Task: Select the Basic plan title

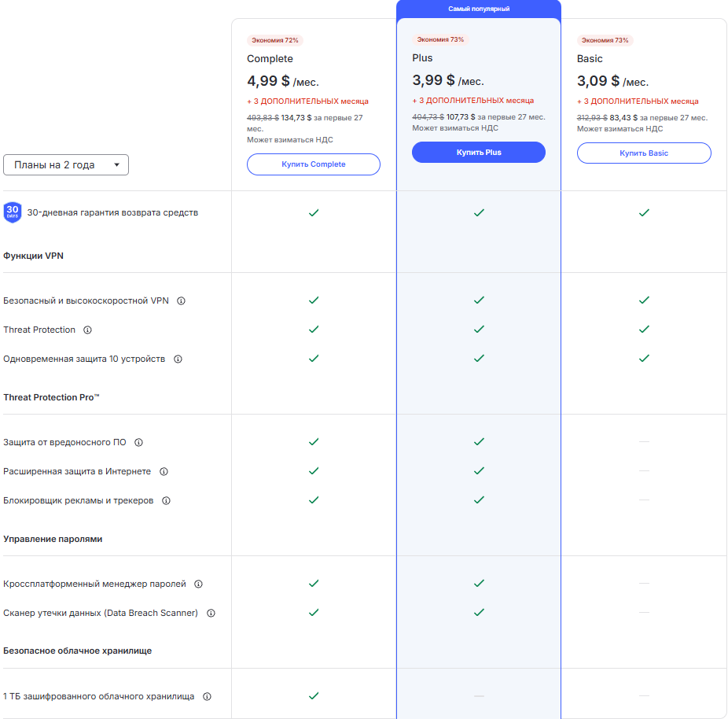Action: (590, 59)
